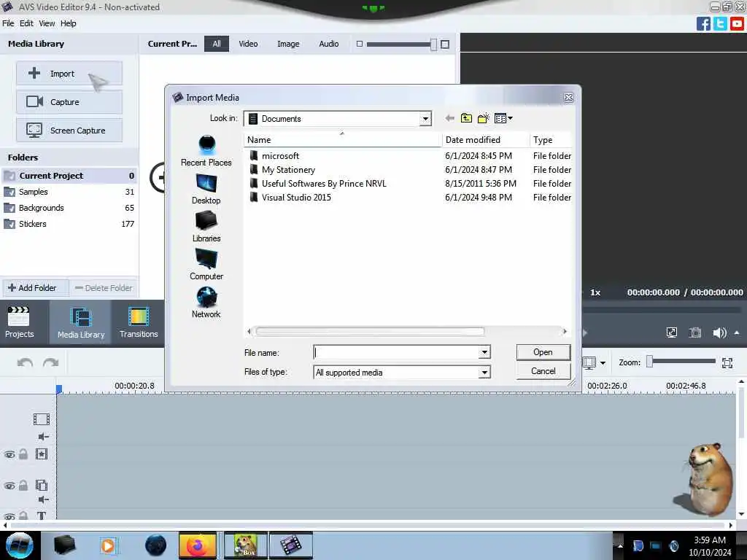Open the Help menu
747x560 pixels.
(68, 23)
